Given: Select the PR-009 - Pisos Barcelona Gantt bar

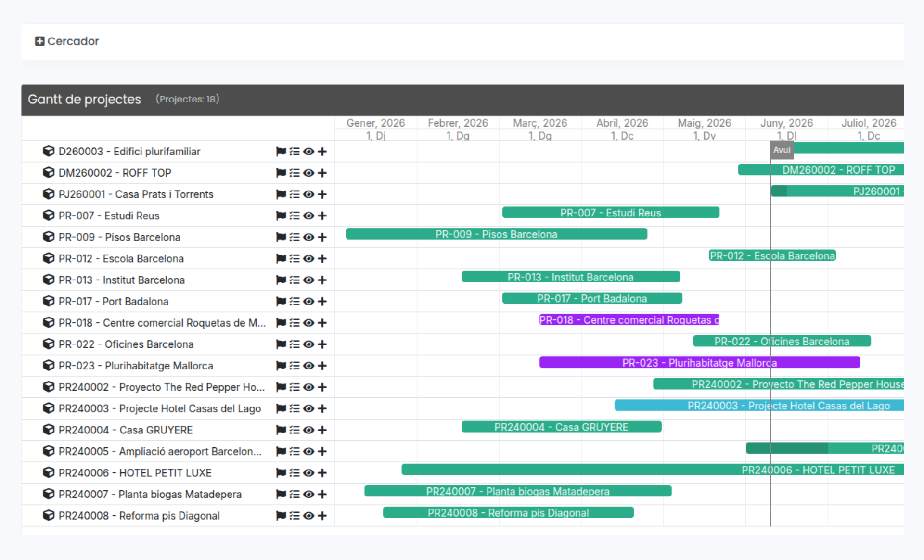Looking at the screenshot, I should coord(496,234).
